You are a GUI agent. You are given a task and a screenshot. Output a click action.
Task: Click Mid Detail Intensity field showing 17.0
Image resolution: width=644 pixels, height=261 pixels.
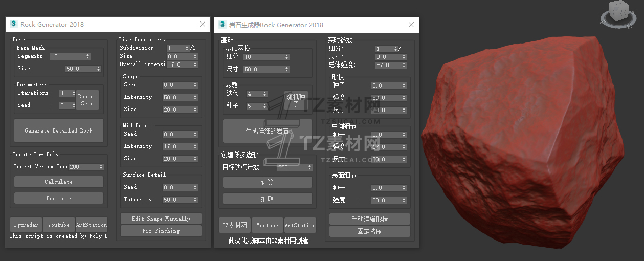pos(177,146)
